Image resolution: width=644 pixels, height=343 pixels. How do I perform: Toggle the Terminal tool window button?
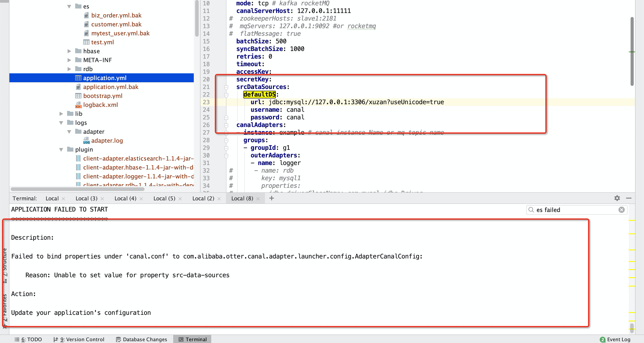click(192, 339)
